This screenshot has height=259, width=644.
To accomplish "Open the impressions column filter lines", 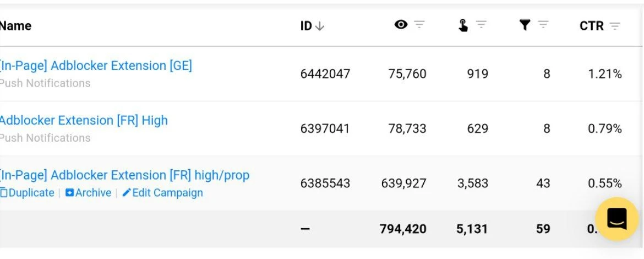I will pyautogui.click(x=419, y=25).
